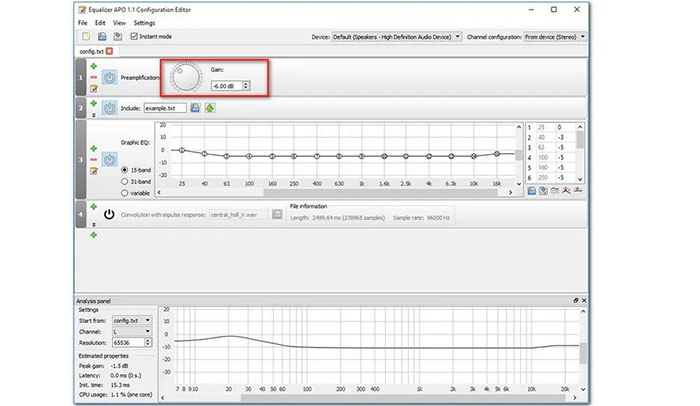The width and height of the screenshot is (700, 406).
Task: Click the Include filter power icon
Action: pos(109,107)
